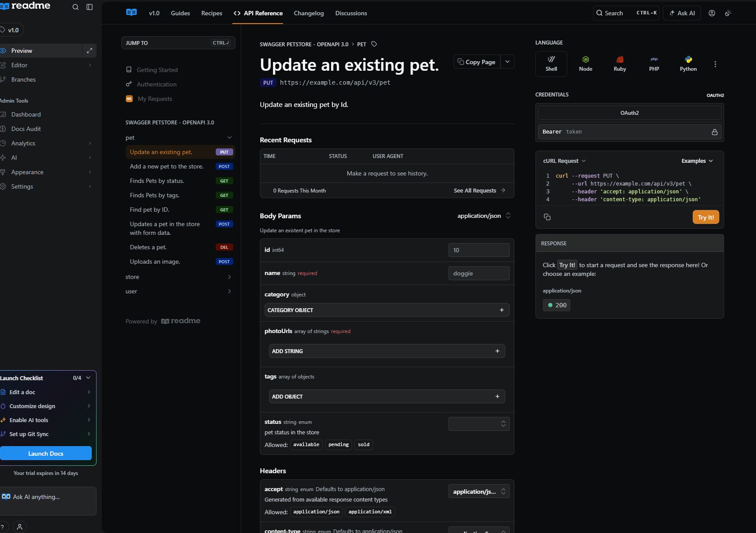Open Examples dropdown
Viewport: 756px width, 533px height.
[697, 161]
